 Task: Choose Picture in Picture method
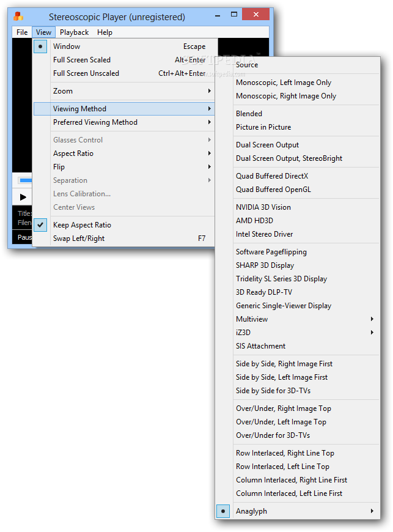coord(298,127)
